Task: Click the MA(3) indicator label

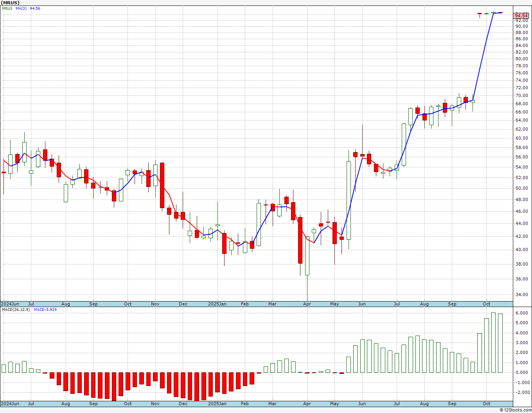Action: click(x=21, y=9)
